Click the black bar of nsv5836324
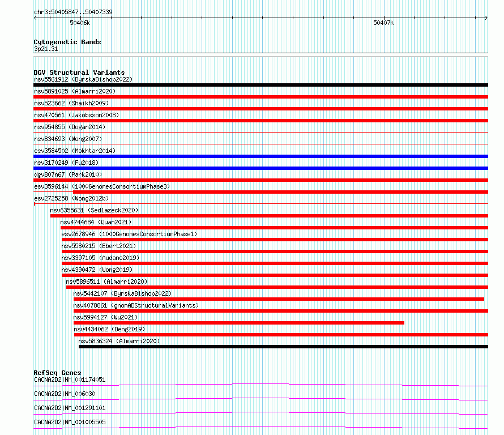The image size is (504, 435). [284, 347]
